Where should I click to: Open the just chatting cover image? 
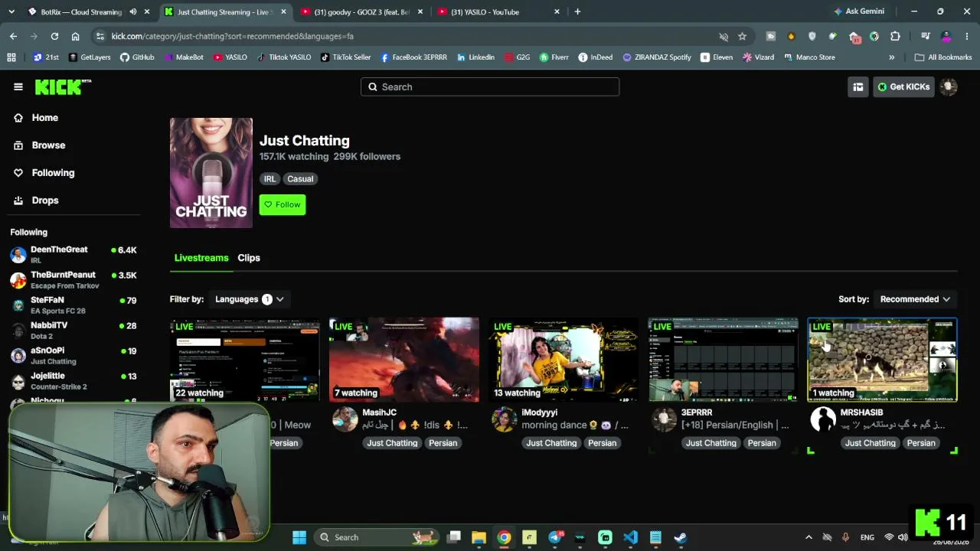pyautogui.click(x=211, y=173)
